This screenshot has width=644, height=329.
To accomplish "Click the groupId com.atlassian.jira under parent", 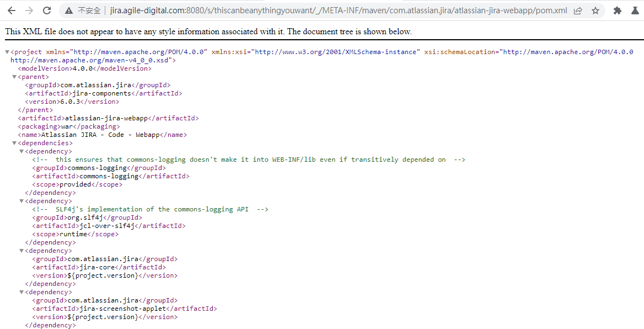I will tap(98, 85).
